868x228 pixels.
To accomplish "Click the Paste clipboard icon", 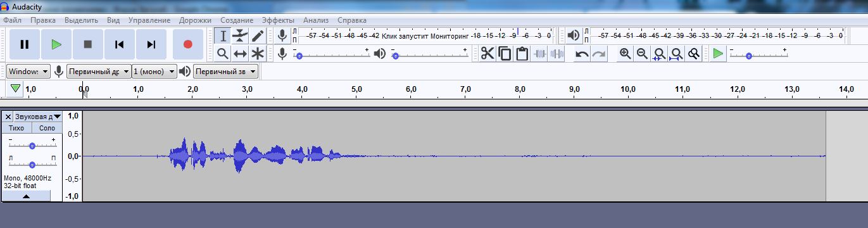I will pos(522,54).
